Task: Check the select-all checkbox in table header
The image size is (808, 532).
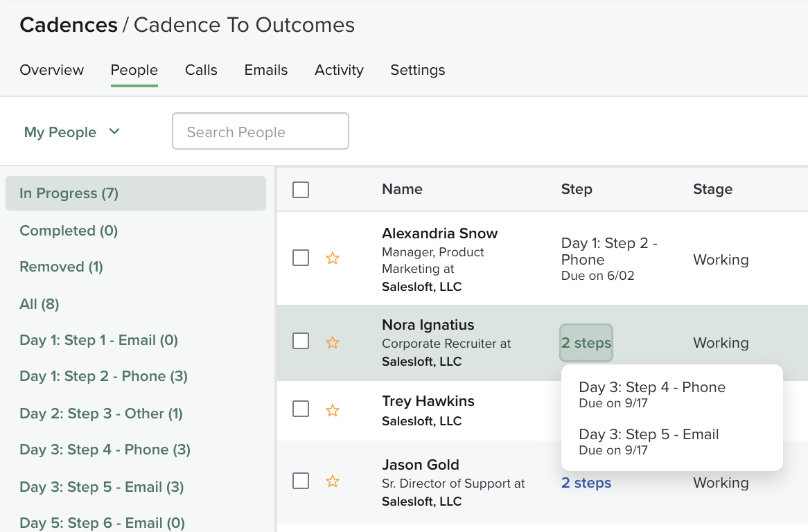Action: click(301, 189)
